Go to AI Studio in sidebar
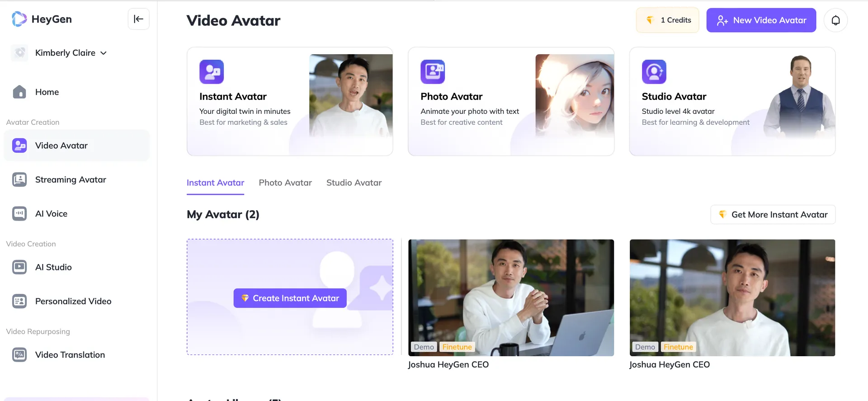Image resolution: width=868 pixels, height=401 pixels. tap(53, 267)
